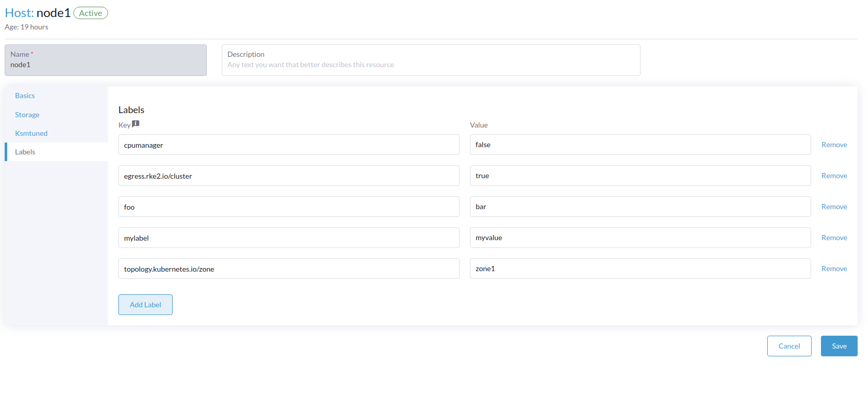Click the node1 Name field
Viewport: 868px width, 393px height.
click(x=105, y=60)
